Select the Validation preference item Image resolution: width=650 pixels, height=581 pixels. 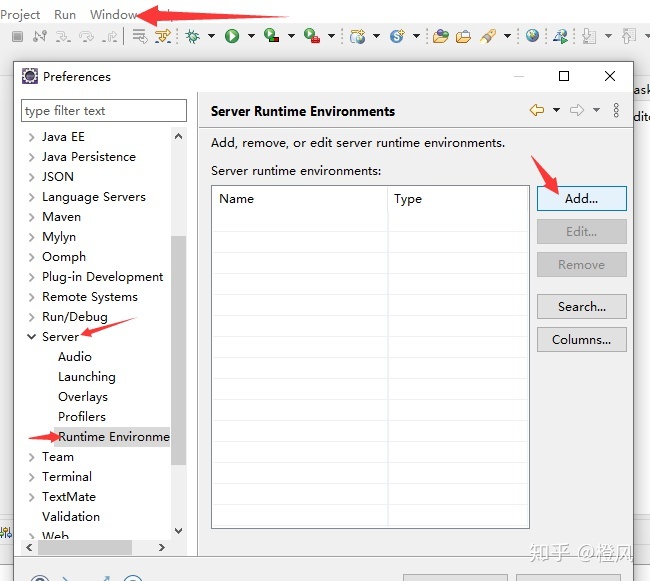coord(71,517)
